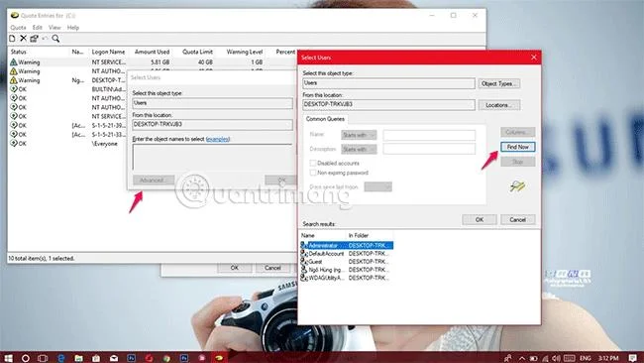This screenshot has height=363, width=644.
Task: Open the Edit menu in Quota Entries
Action: pos(38,28)
